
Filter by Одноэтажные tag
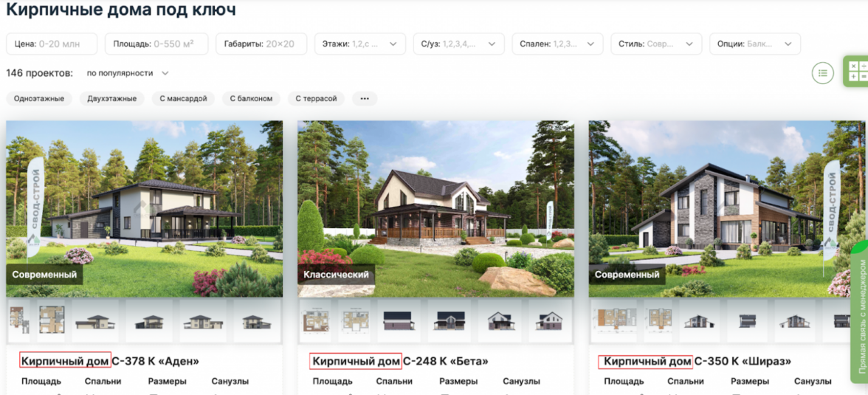39,99
